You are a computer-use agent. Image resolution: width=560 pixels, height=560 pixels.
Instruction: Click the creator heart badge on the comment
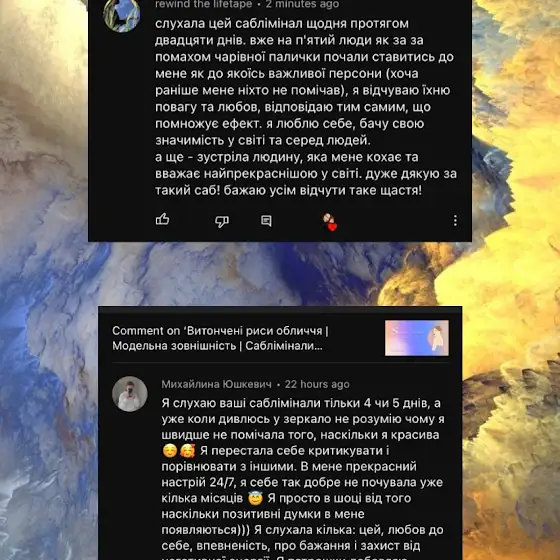pyautogui.click(x=330, y=222)
